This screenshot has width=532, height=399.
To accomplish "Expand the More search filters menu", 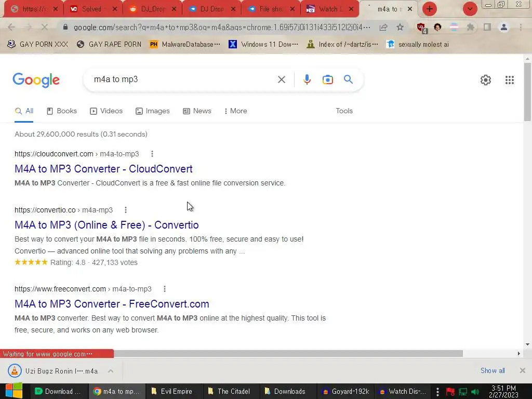I will (235, 111).
